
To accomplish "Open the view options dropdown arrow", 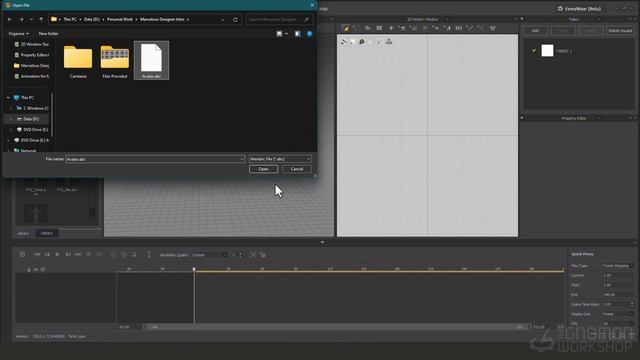I will 286,34.
